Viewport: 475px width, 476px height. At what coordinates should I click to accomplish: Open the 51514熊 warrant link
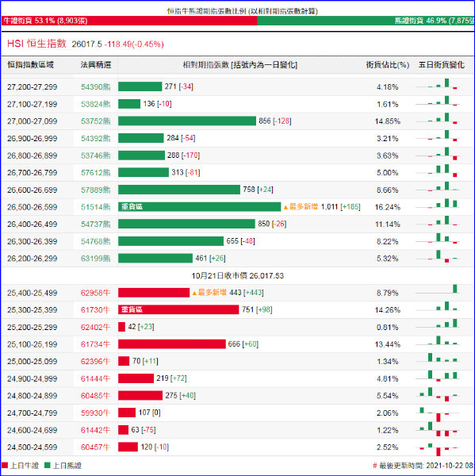tap(96, 207)
